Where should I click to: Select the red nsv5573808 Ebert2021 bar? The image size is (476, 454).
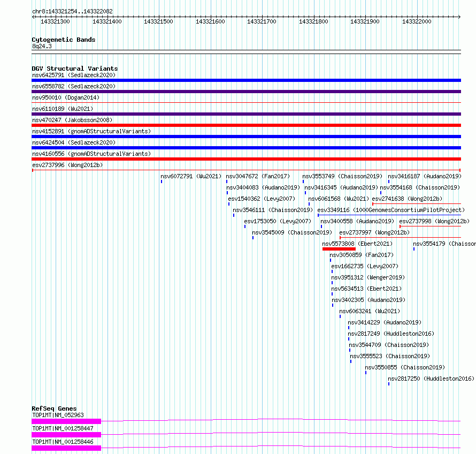[x=339, y=249]
